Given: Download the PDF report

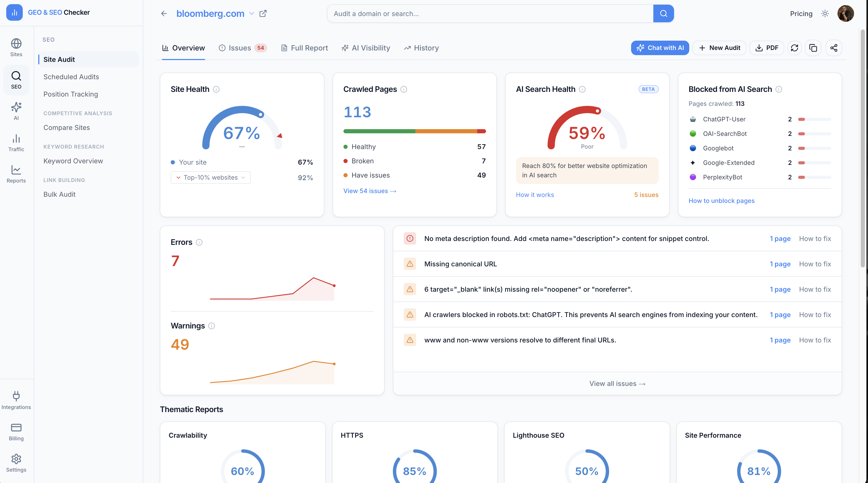Looking at the screenshot, I should pos(767,48).
